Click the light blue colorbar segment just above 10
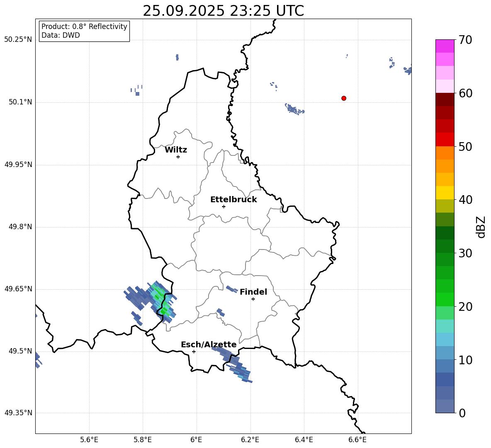This screenshot has height=448, width=491. pyautogui.click(x=445, y=353)
